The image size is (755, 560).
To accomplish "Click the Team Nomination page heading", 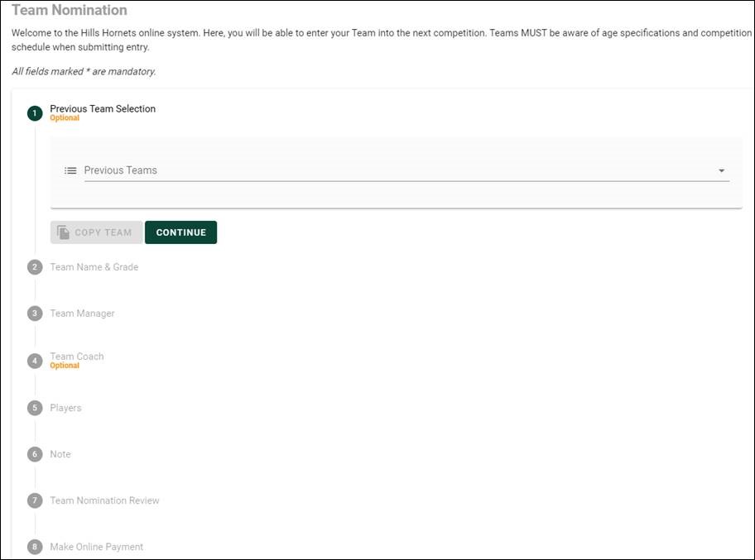I will [x=70, y=10].
